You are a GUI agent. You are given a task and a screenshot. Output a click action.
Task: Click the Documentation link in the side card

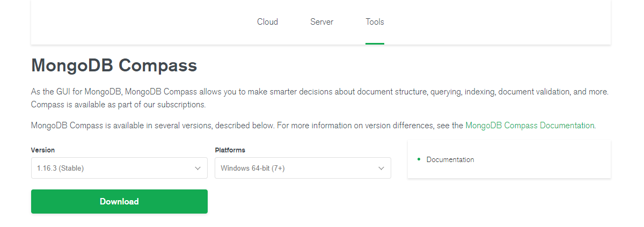tap(450, 159)
